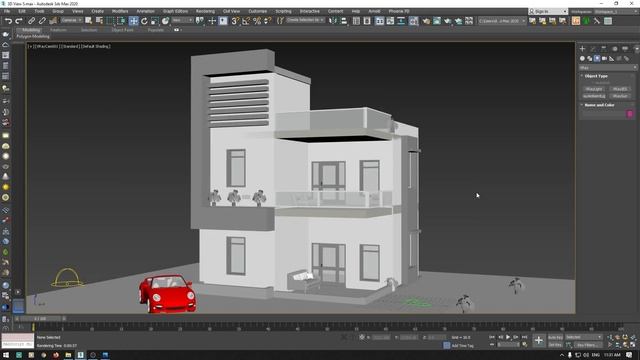Open the named selection sets dropdown
The width and height of the screenshot is (640, 360).
click(305, 20)
